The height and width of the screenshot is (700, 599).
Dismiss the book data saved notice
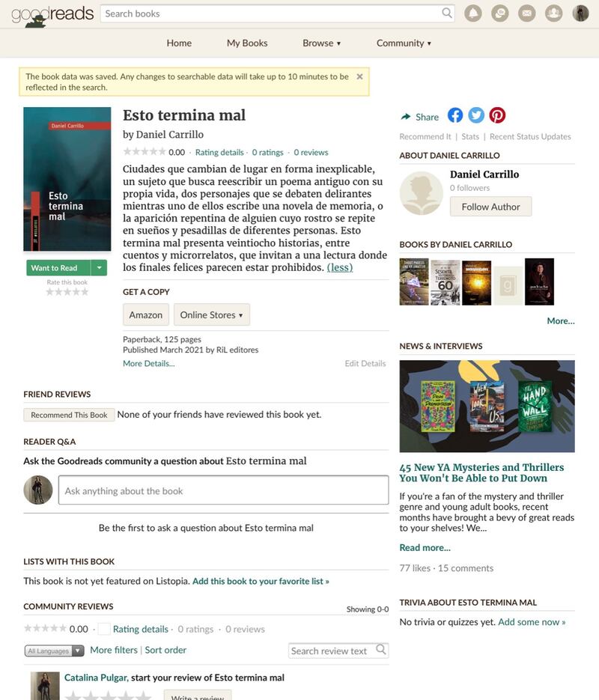(359, 76)
